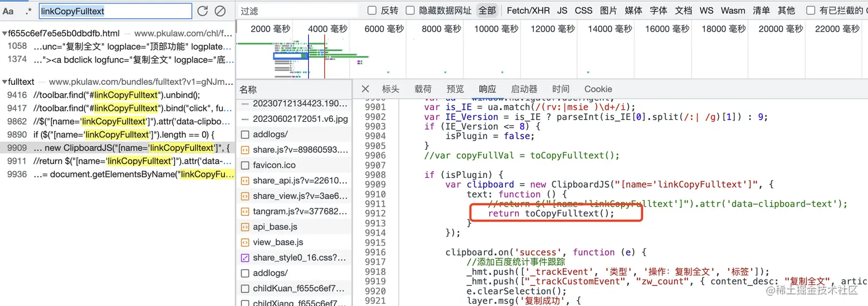Switch to the Cookie tab

tap(598, 89)
